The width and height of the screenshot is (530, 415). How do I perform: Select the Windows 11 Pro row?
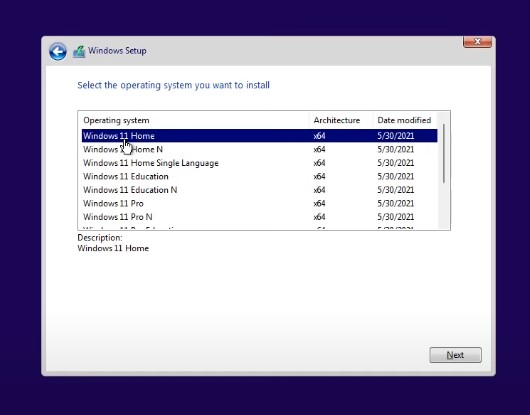pos(260,203)
